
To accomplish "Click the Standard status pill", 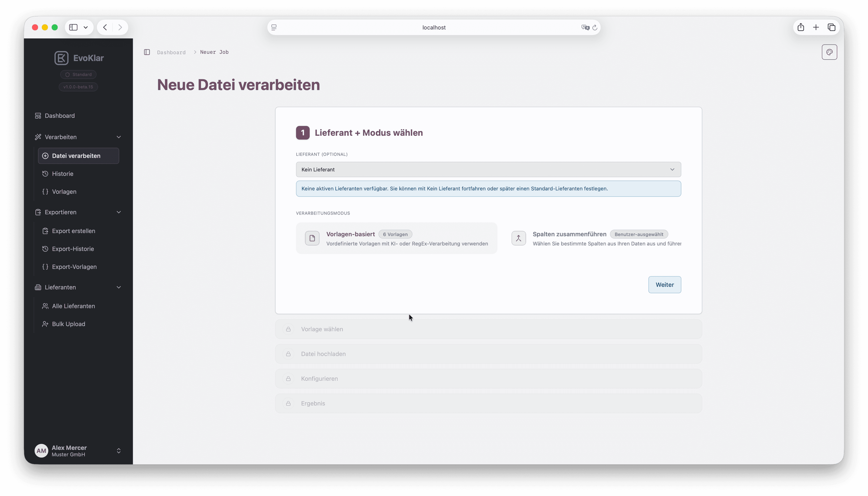I will click(x=78, y=74).
